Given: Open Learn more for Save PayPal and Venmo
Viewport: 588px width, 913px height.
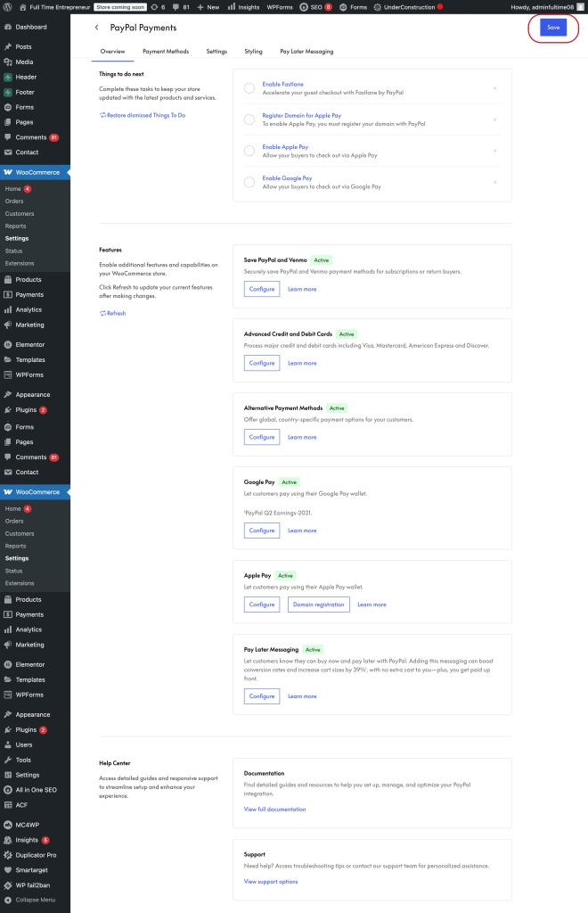Looking at the screenshot, I should tap(302, 290).
